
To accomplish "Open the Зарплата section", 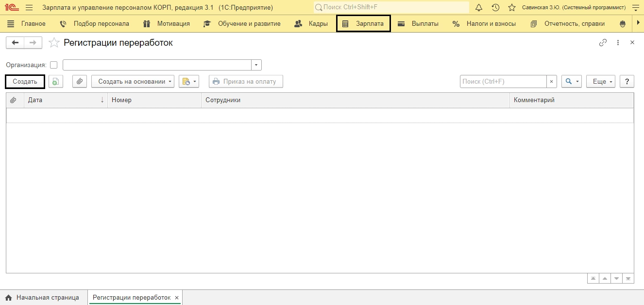I will (x=363, y=23).
